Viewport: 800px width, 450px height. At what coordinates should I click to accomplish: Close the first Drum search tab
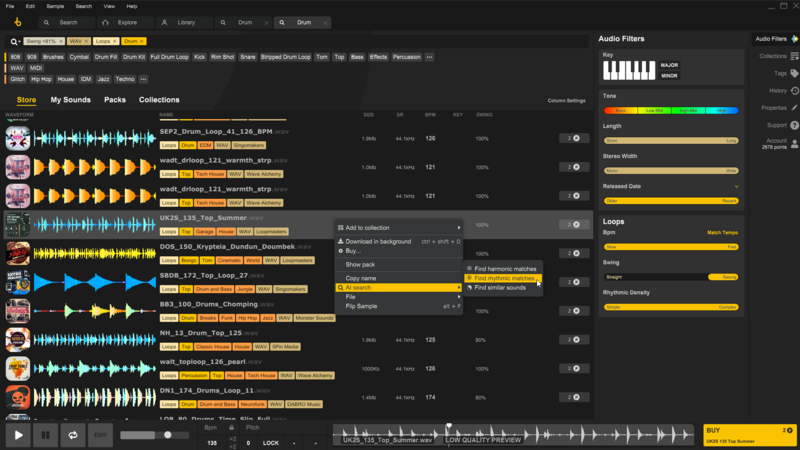[266, 22]
